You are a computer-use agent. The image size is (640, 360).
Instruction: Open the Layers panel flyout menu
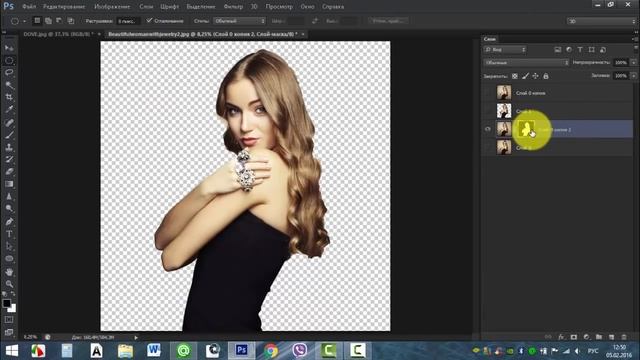pyautogui.click(x=635, y=39)
